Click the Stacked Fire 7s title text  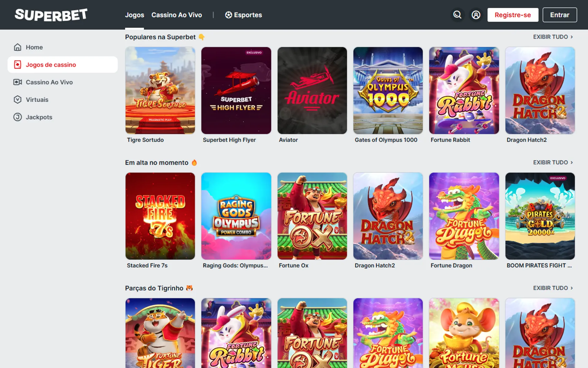[147, 266]
